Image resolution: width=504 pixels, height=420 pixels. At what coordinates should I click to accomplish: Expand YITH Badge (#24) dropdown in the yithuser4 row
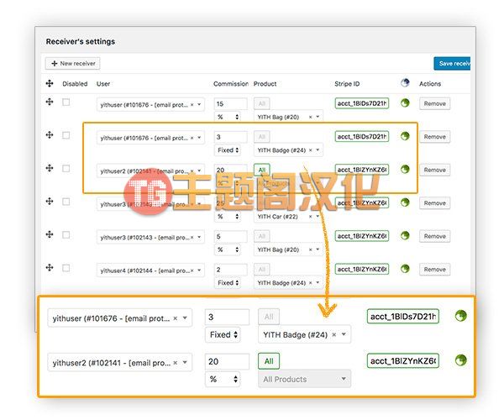click(x=318, y=282)
